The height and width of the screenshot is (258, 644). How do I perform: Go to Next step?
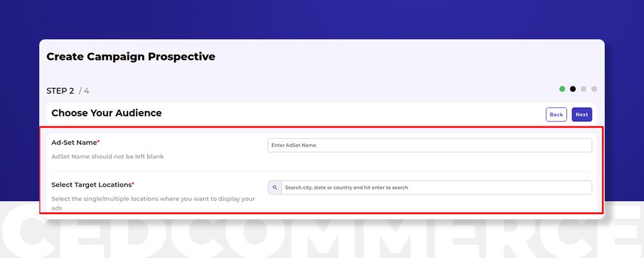(x=582, y=114)
